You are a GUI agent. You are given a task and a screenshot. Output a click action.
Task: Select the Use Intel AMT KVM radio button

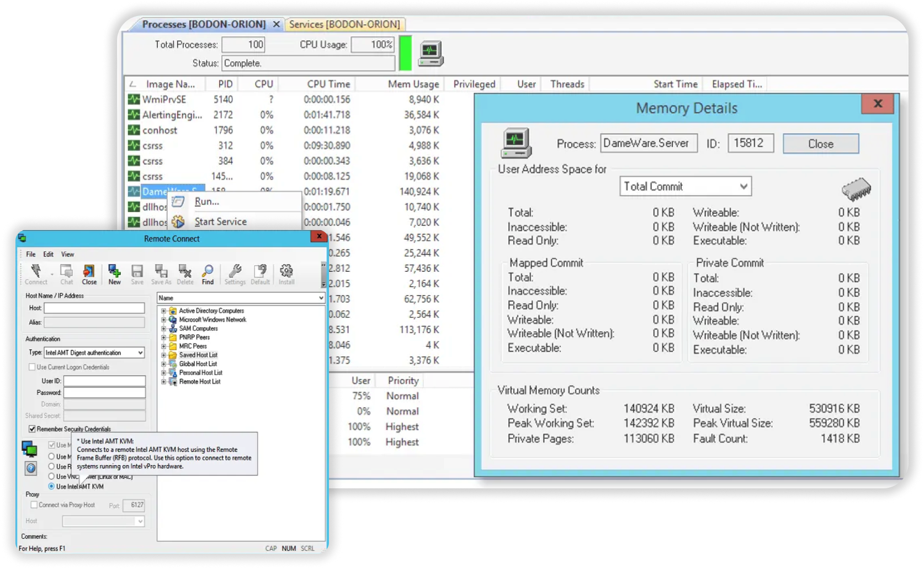pos(51,487)
